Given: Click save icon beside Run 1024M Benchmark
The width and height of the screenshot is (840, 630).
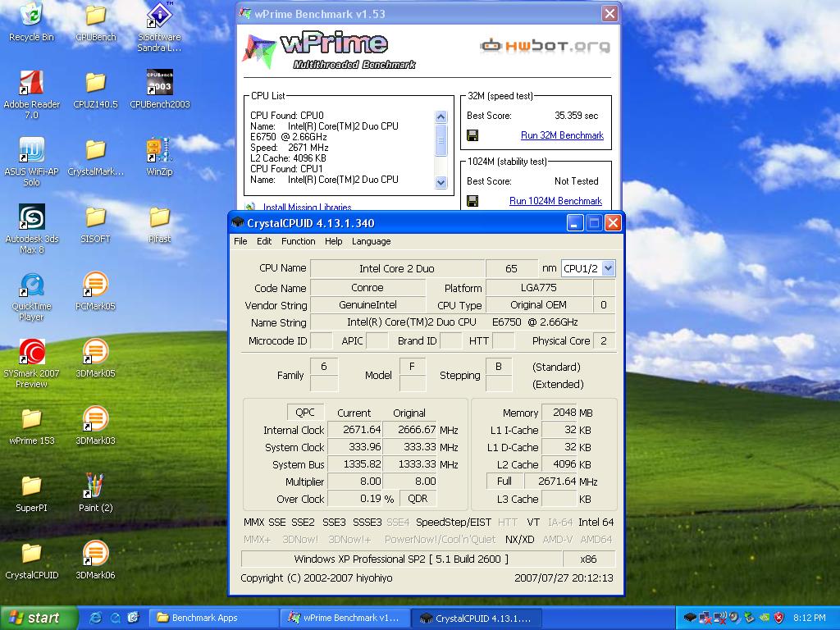Looking at the screenshot, I should click(x=472, y=201).
